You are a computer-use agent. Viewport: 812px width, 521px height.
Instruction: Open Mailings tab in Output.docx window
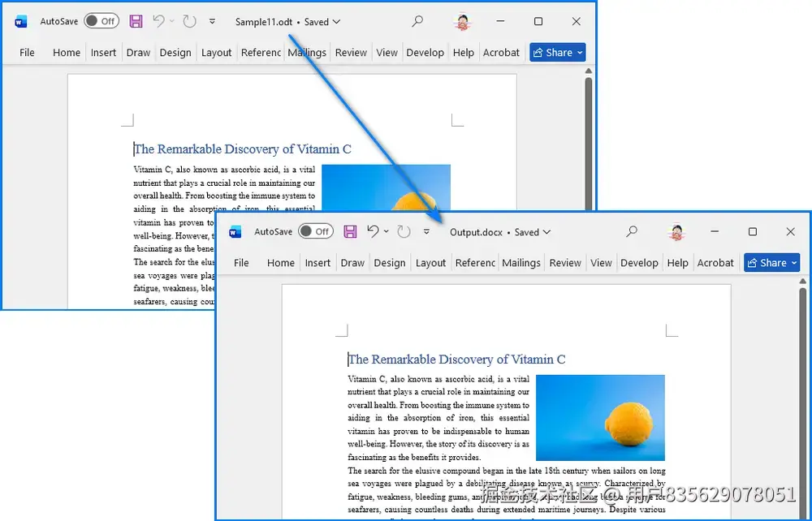click(x=521, y=262)
